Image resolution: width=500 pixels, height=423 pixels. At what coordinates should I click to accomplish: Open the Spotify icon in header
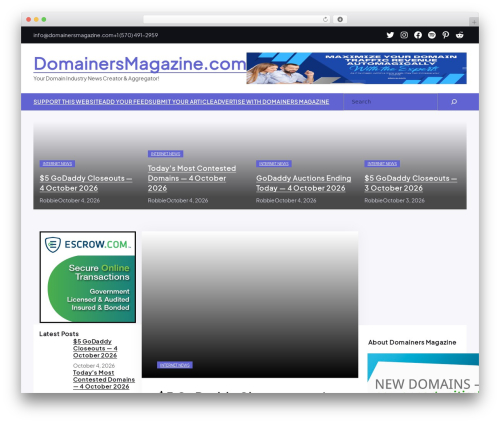coord(432,35)
